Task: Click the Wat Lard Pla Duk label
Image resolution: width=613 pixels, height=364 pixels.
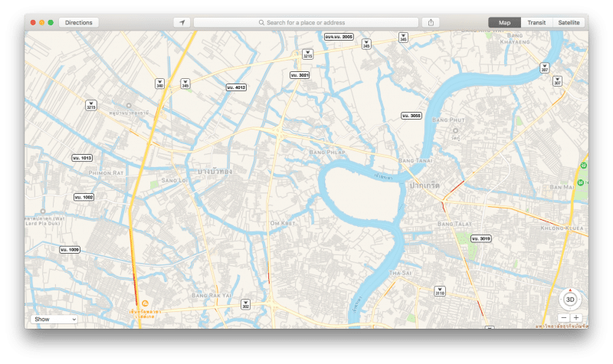Action: [44, 221]
